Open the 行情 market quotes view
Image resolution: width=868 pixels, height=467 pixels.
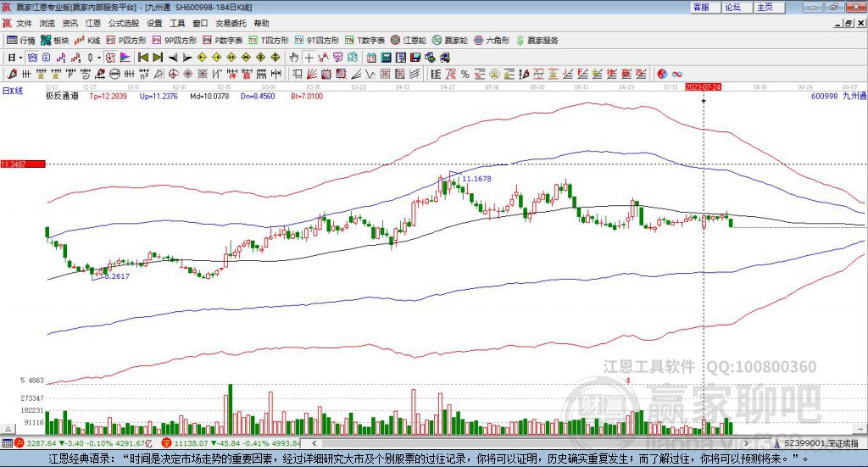[x=21, y=40]
